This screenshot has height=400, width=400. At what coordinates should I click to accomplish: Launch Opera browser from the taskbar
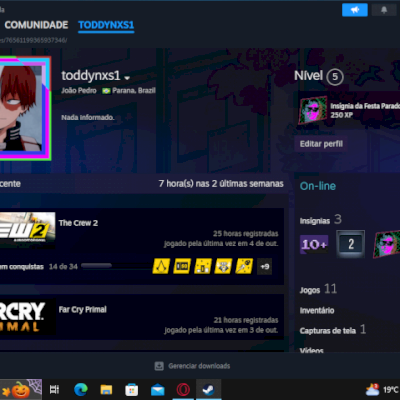[183, 389]
